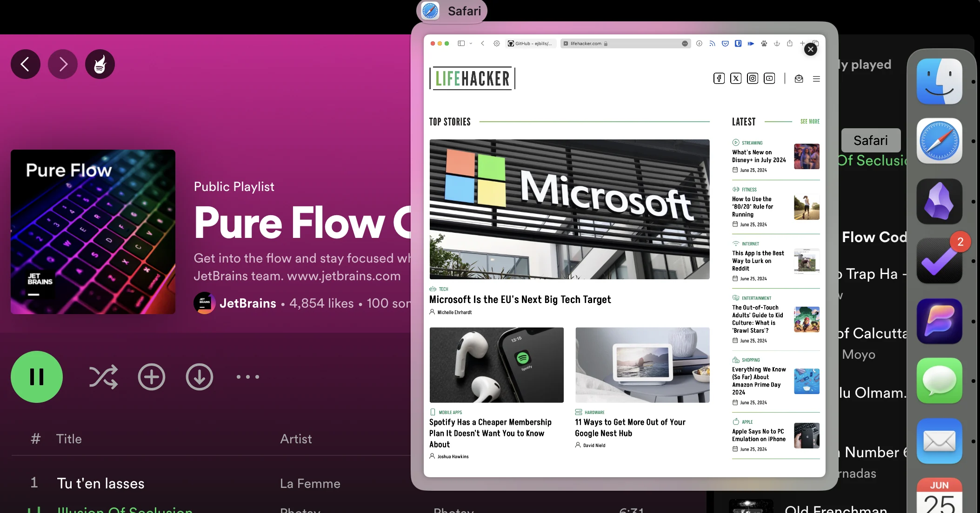This screenshot has width=980, height=513.
Task: Click SEE MORE next to Latest
Action: pyautogui.click(x=810, y=121)
